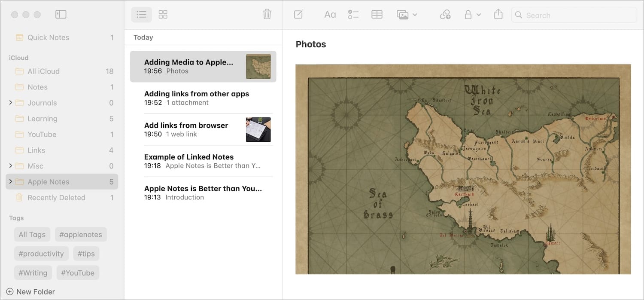This screenshot has height=300, width=644.
Task: Switch to list view
Action: (141, 15)
